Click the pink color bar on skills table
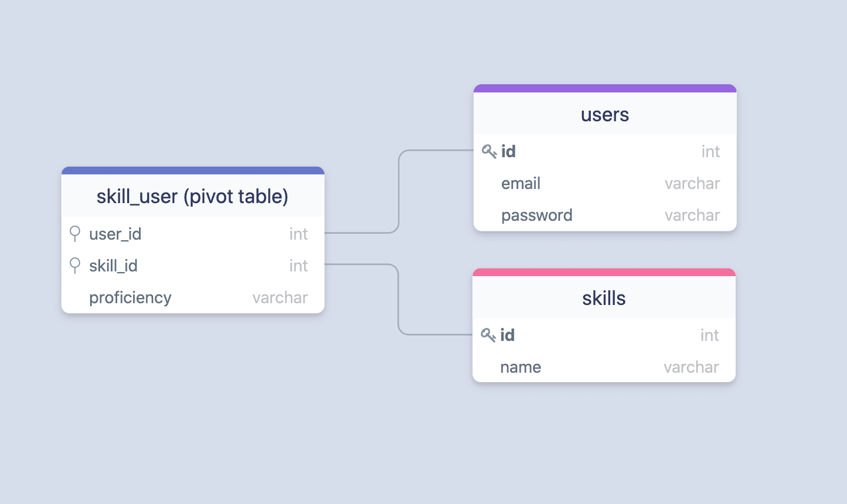This screenshot has width=847, height=504. [604, 272]
